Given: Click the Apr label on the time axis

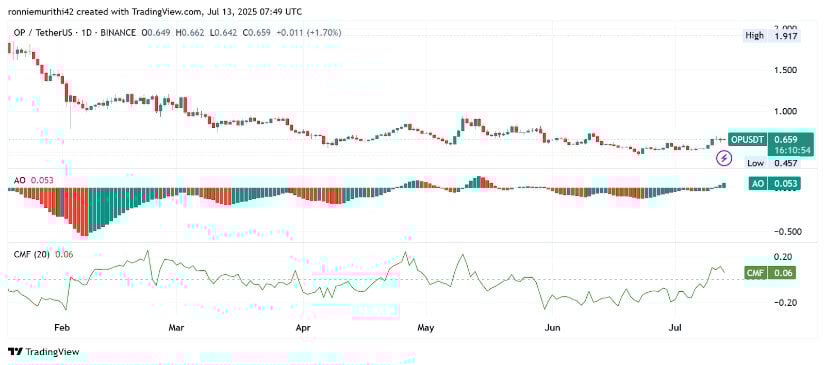Looking at the screenshot, I should 303,328.
